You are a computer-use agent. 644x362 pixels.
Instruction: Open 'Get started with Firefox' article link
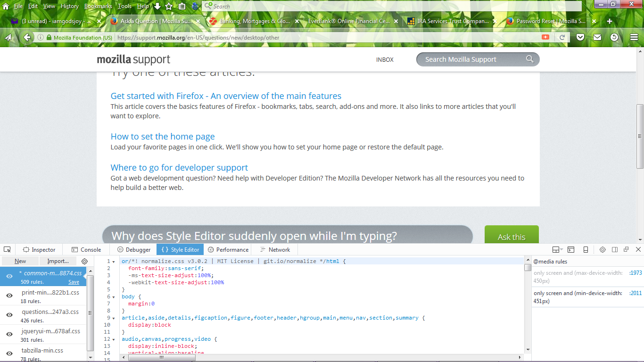point(226,96)
